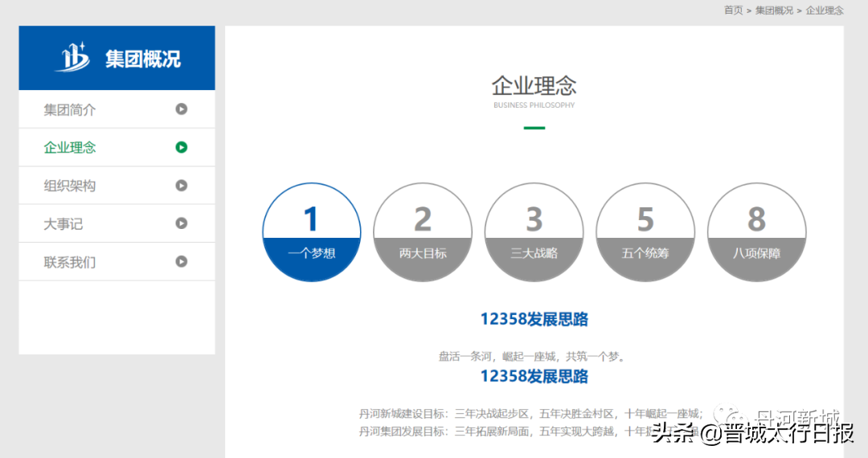Switch to the 2 两大目标 circle tab

click(423, 232)
